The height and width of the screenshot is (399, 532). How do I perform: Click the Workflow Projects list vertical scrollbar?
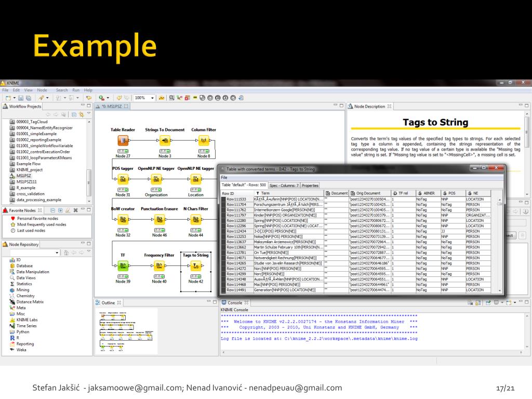pos(89,161)
